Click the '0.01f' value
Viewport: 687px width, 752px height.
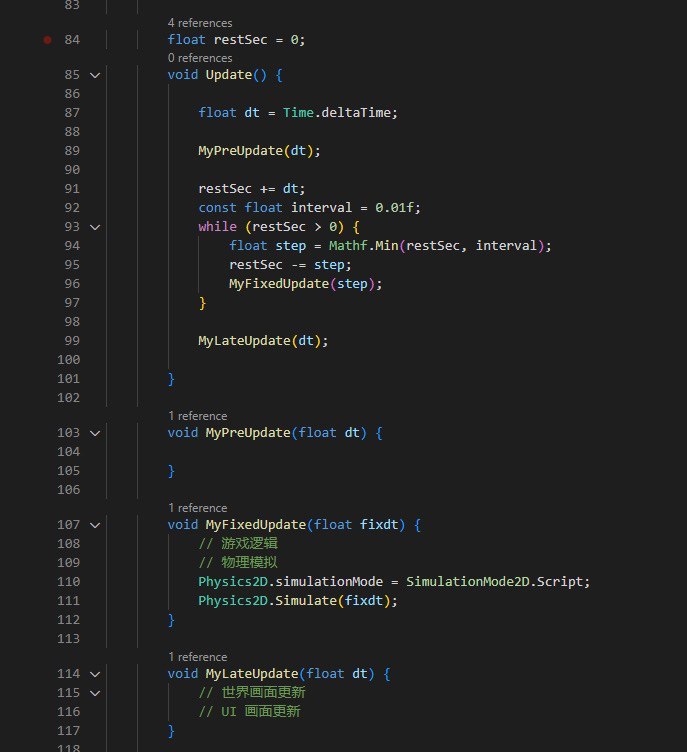(x=394, y=208)
